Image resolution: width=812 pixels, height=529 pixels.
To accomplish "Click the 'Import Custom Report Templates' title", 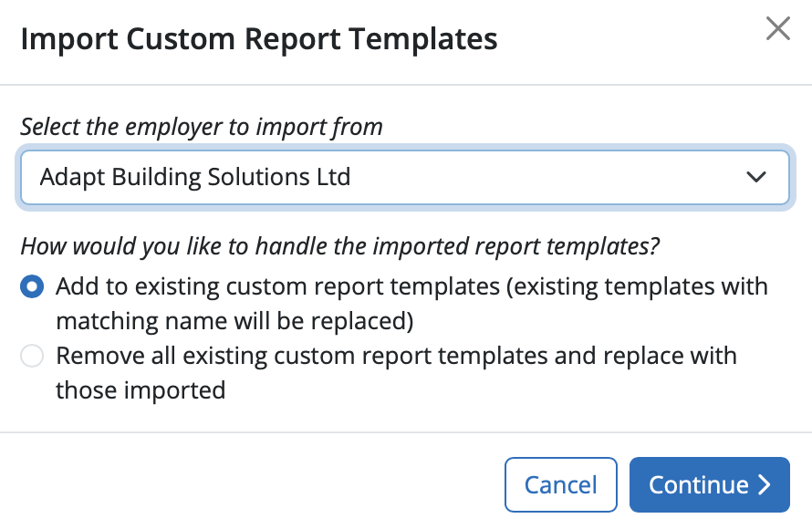I will pos(259,39).
